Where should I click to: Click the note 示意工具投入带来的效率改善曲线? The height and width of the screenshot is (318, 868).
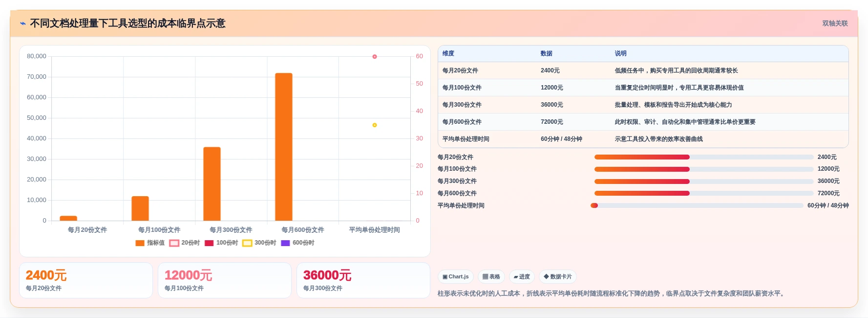point(659,139)
